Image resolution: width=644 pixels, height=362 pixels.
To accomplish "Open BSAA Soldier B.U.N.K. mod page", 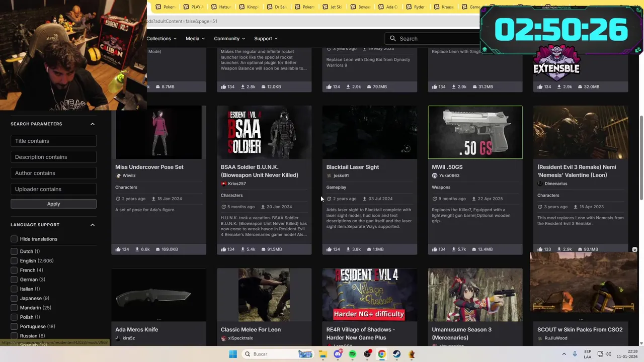I will click(x=259, y=171).
